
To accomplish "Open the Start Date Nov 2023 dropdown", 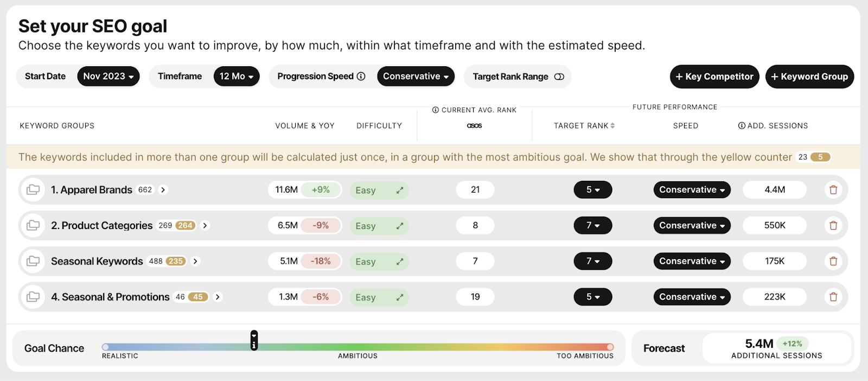I will (x=108, y=77).
